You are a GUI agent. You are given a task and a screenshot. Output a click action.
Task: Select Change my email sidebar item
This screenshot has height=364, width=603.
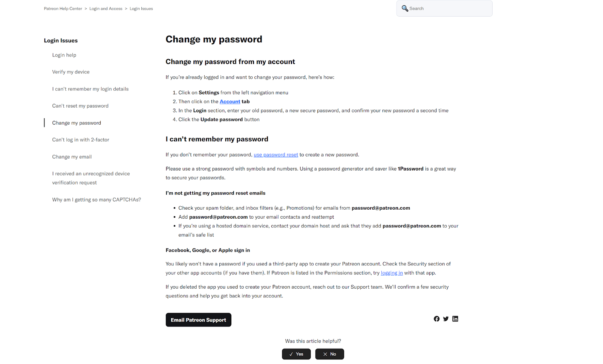[72, 157]
